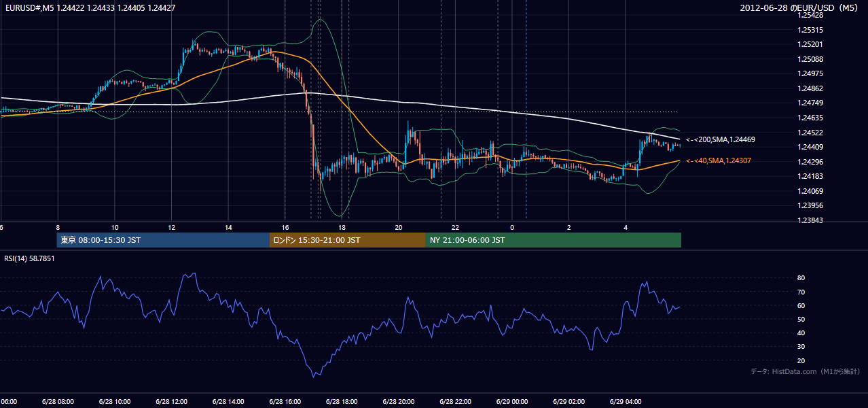Click hour 10 on the chart hour axis
The image size is (868, 408).
[115, 227]
